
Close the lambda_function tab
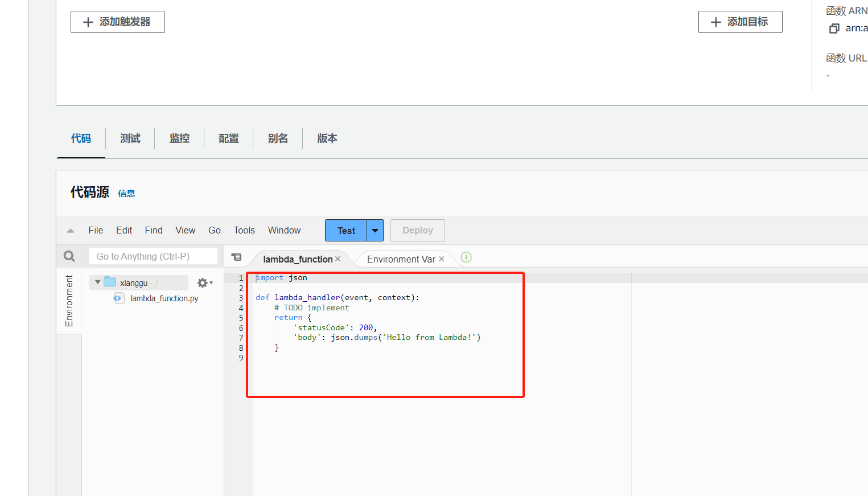(338, 259)
